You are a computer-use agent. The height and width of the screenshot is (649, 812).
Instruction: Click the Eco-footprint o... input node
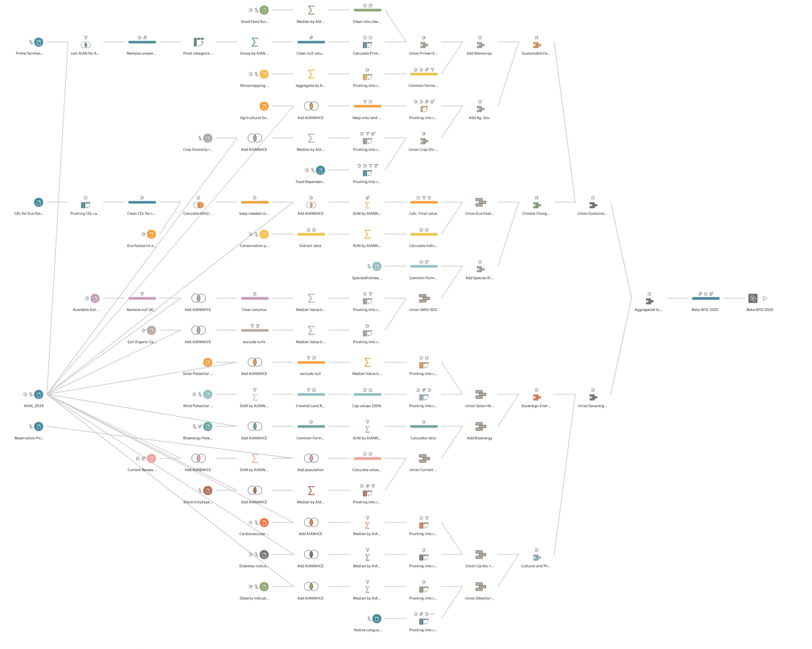[151, 234]
